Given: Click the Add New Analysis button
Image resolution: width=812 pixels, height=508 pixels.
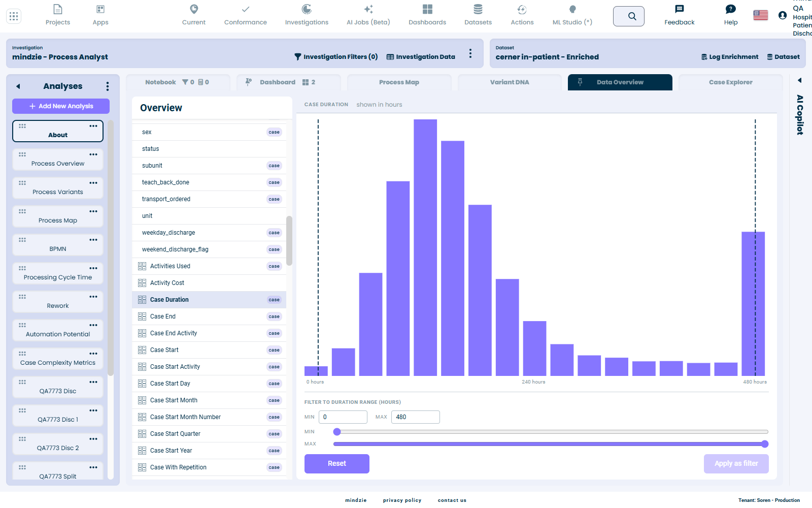Looking at the screenshot, I should click(x=61, y=106).
